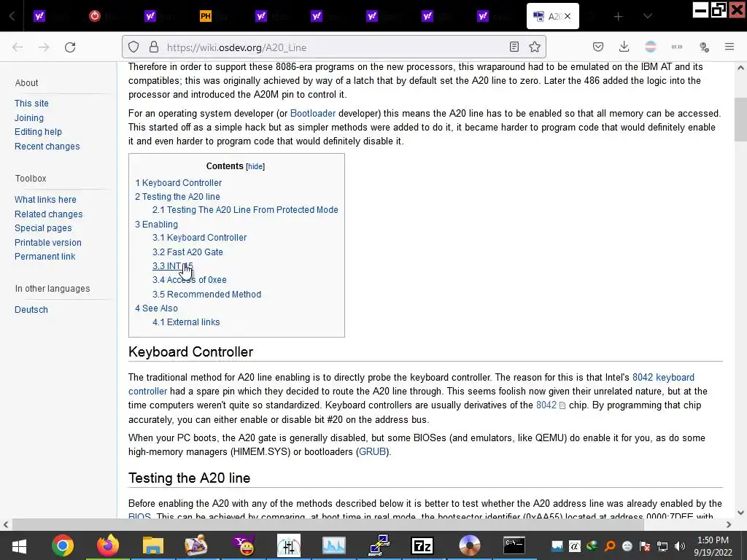Image resolution: width=747 pixels, height=560 pixels.
Task: Go back to the previous page
Action: point(18,47)
